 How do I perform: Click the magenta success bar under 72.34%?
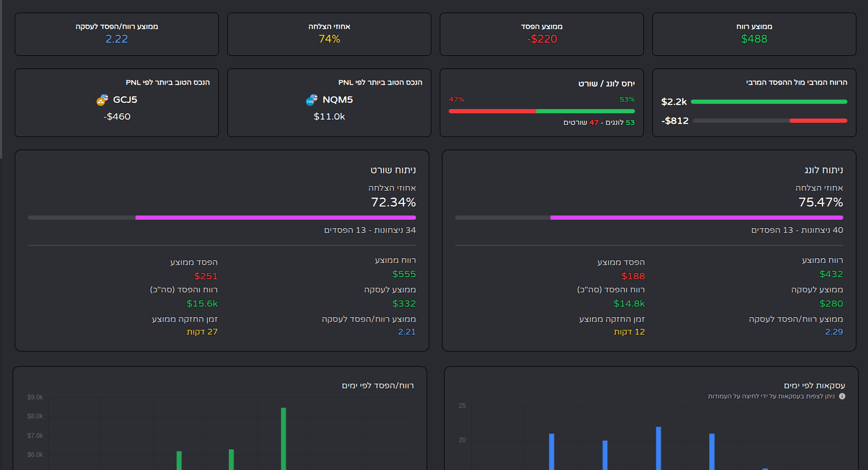(x=276, y=218)
